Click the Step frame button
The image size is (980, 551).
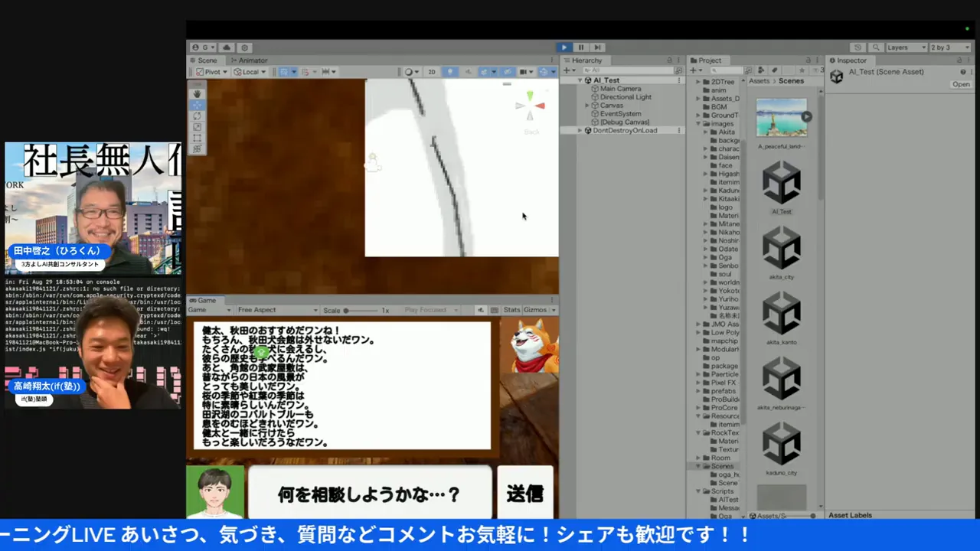[x=597, y=47]
